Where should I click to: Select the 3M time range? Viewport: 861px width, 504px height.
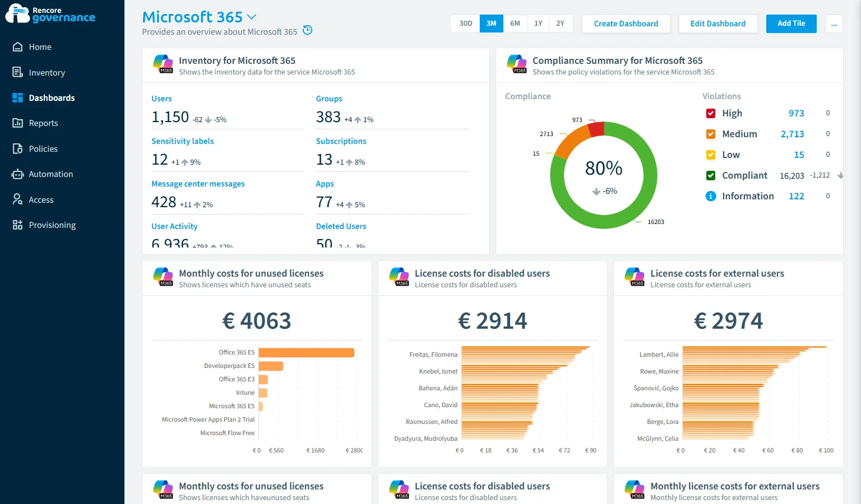pos(492,24)
